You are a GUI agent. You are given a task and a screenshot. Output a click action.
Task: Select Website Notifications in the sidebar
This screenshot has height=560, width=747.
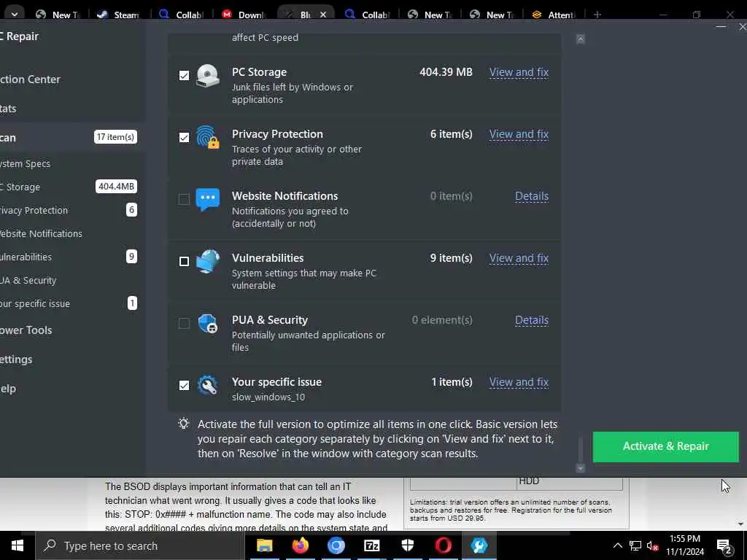point(71,233)
